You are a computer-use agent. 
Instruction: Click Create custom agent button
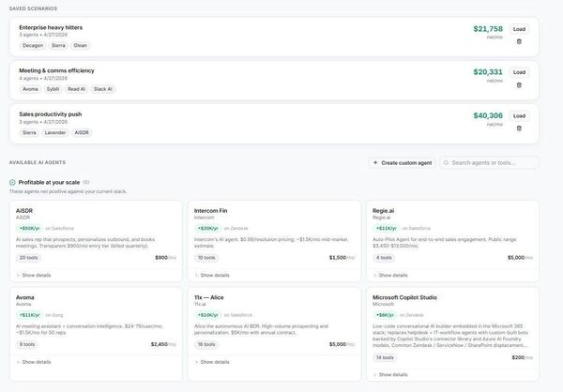[x=403, y=162]
